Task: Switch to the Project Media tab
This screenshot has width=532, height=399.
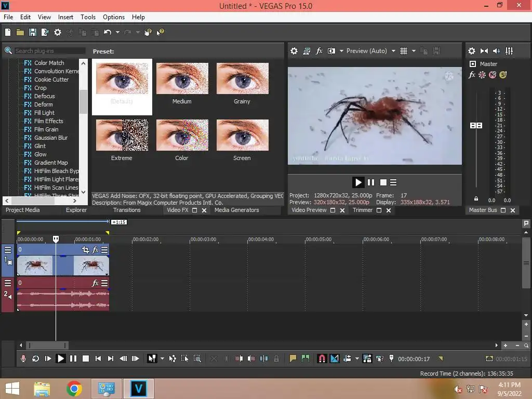Action: pos(23,210)
